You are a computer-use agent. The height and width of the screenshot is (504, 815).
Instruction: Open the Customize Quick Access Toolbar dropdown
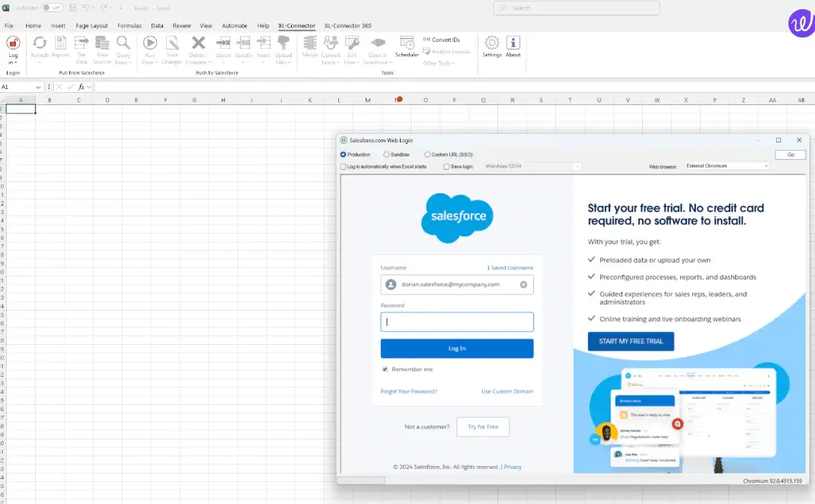coord(121,8)
